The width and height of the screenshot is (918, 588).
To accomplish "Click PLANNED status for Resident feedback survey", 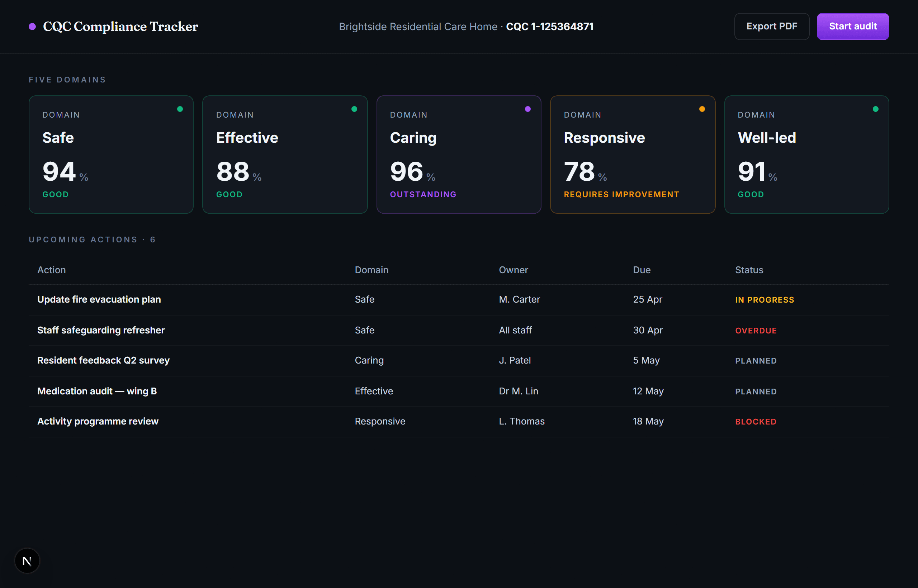I will pyautogui.click(x=756, y=361).
